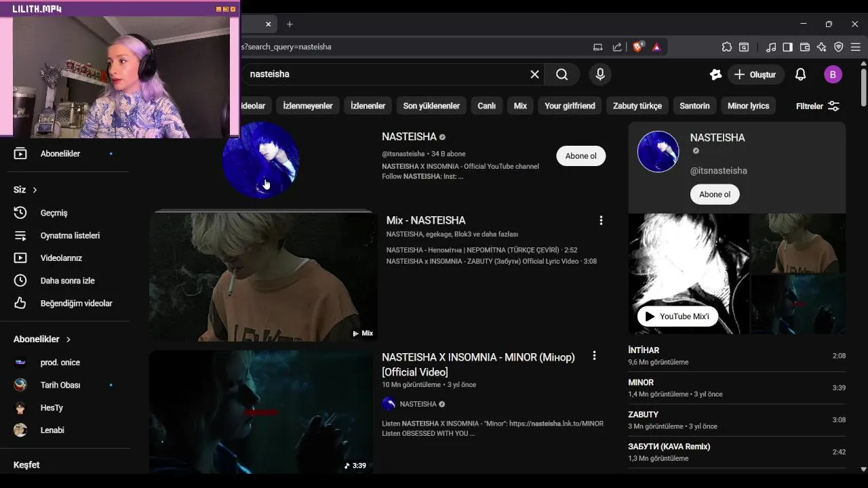
Task: Select the Canlı filter chip
Action: pyautogui.click(x=487, y=106)
